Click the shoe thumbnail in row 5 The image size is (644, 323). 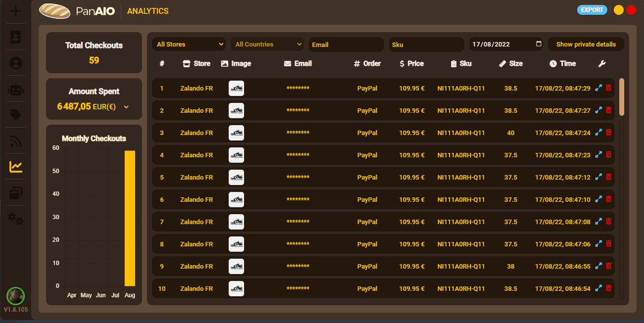pyautogui.click(x=236, y=177)
